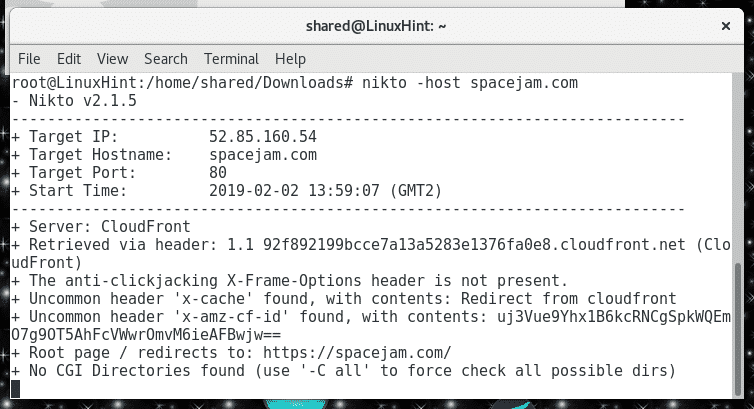
Task: Click the target IP 52.85.160.54
Action: (x=263, y=137)
